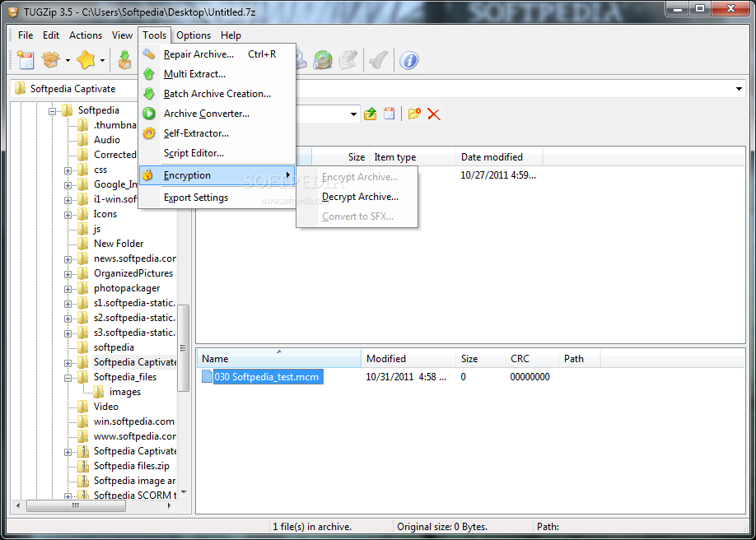The image size is (756, 540).
Task: Click the grayed checkmark toolbar icon
Action: pos(378,60)
